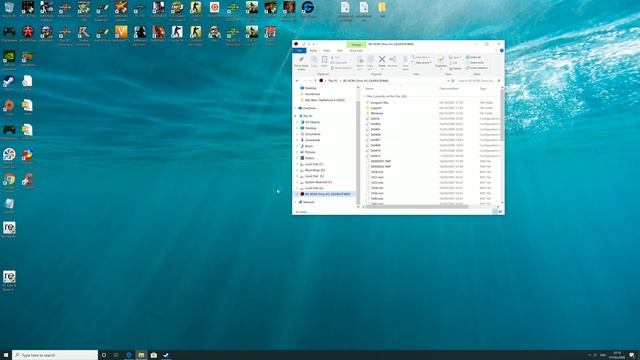Click the taskbar search box
The image size is (640, 360).
click(55, 355)
